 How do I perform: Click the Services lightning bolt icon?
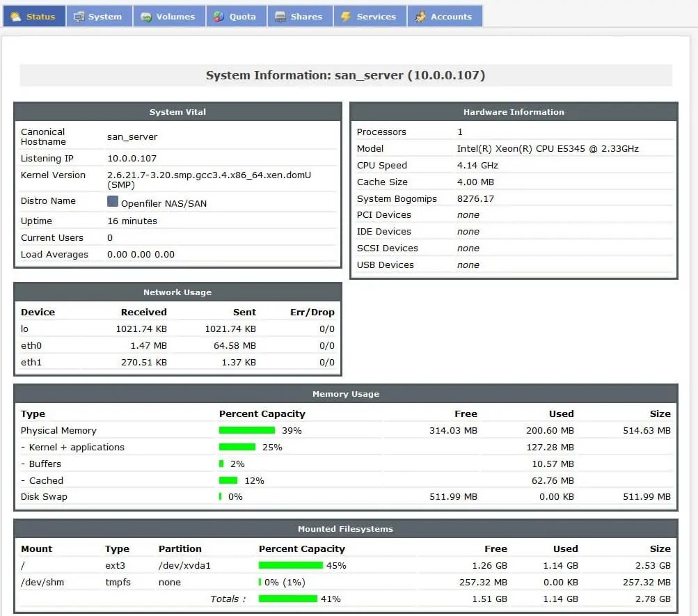347,15
